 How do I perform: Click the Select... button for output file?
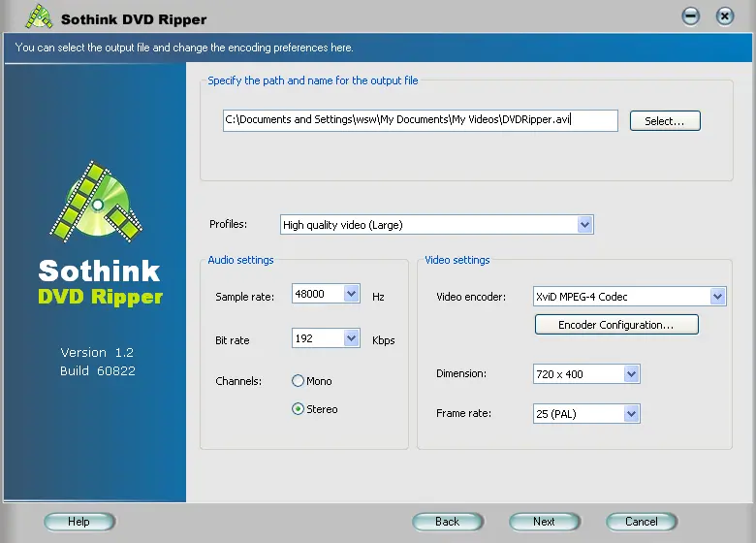point(665,120)
